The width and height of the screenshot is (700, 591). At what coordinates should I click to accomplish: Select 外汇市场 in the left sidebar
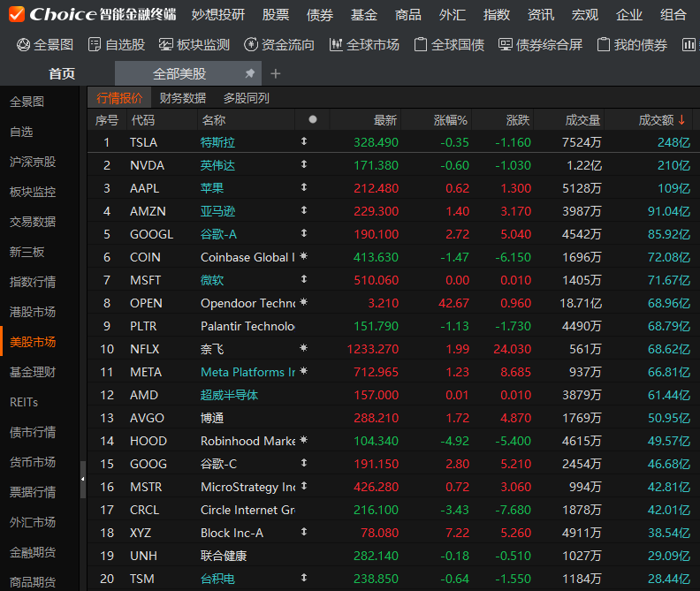tap(33, 522)
